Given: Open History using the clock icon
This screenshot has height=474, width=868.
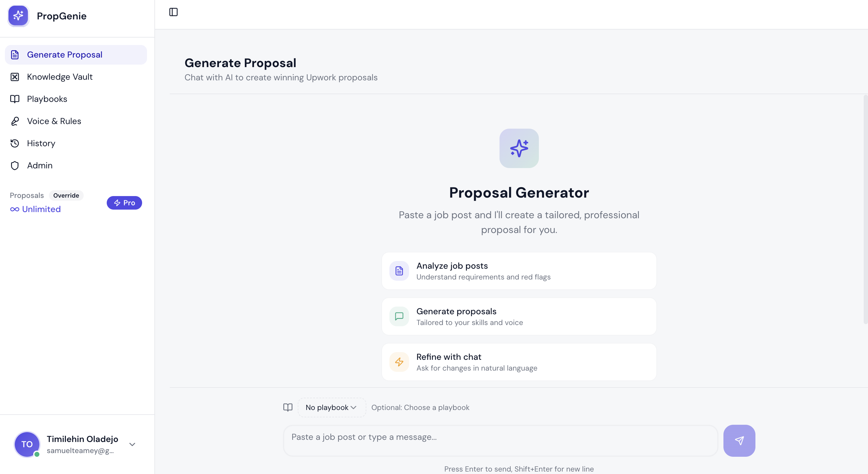Looking at the screenshot, I should coord(14,143).
